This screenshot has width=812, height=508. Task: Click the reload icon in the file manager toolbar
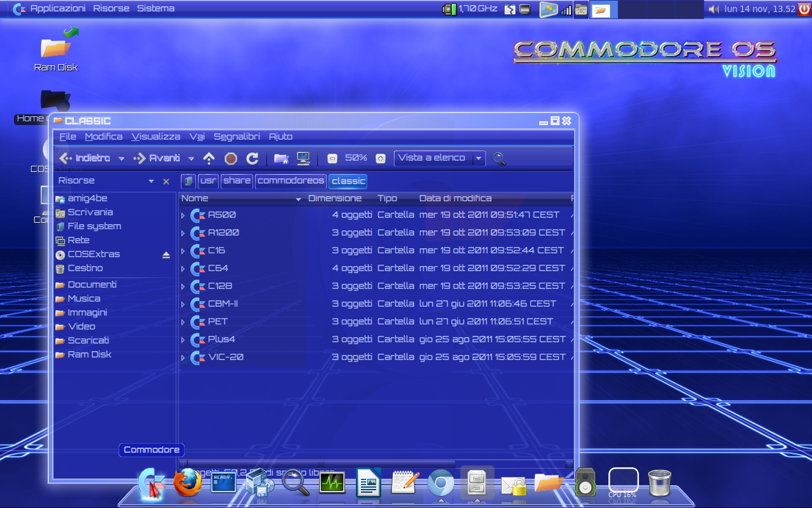(252, 158)
